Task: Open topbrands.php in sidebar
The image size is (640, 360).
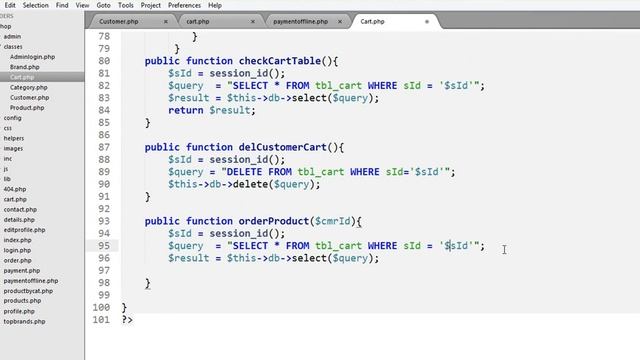Action: click(24, 321)
